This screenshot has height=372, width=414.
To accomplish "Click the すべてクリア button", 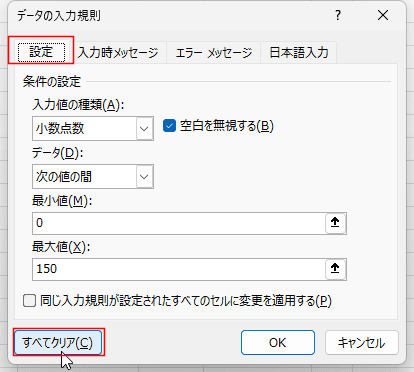I will click(58, 342).
